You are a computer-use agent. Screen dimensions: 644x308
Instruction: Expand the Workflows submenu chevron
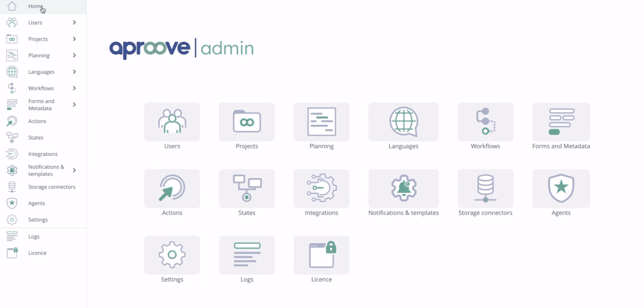coord(74,88)
